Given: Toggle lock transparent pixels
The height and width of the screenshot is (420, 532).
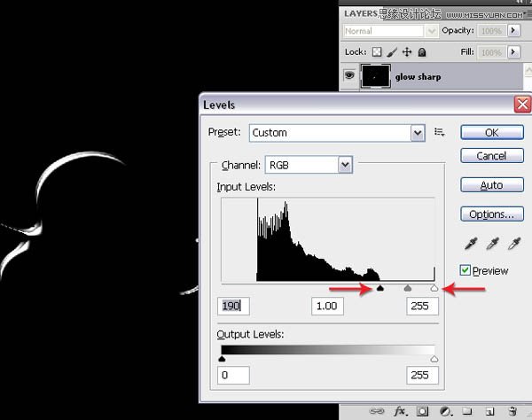Looking at the screenshot, I should coord(377,52).
